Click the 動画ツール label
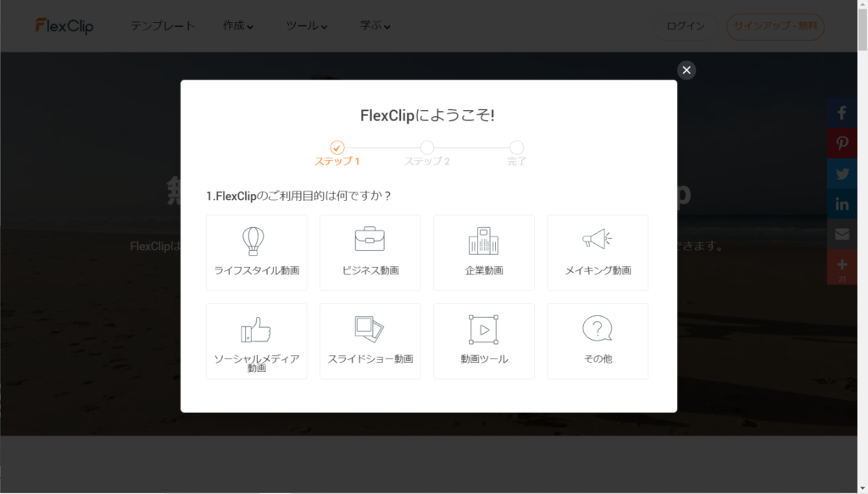 (x=484, y=359)
